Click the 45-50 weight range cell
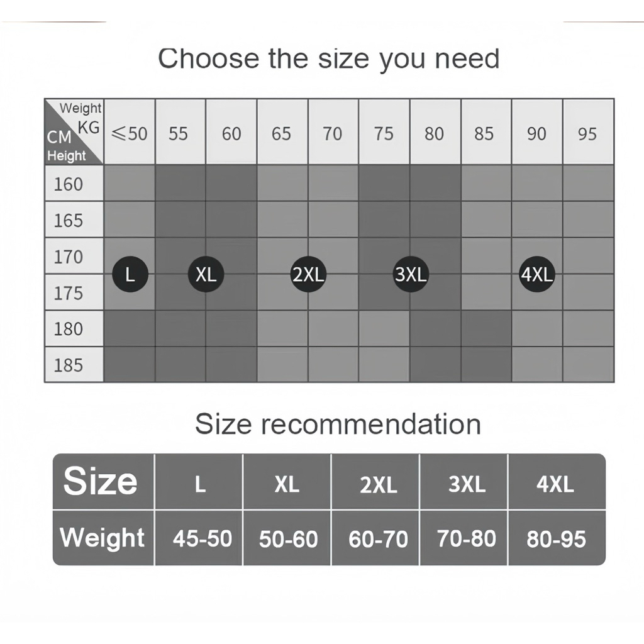Screen dimensions: 644x644 [202, 538]
